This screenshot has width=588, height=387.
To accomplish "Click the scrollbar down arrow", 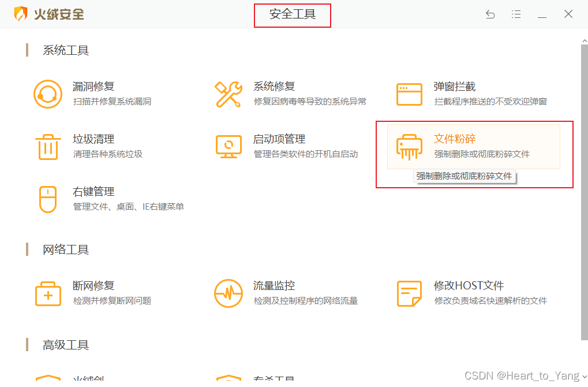I will [x=585, y=376].
